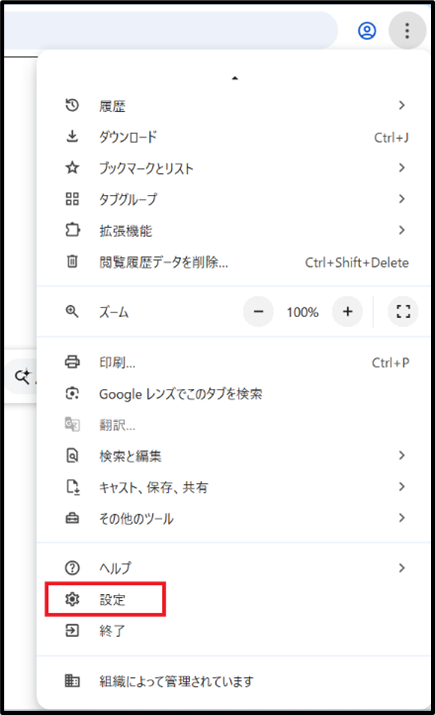Click the タブグループ grid icon
This screenshot has width=435, height=715.
click(72, 199)
